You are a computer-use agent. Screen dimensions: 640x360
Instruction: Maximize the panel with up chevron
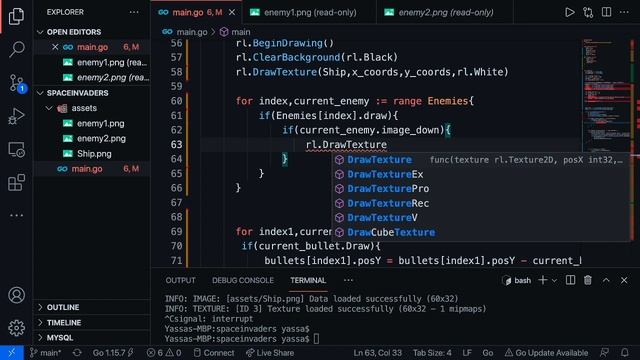coord(606,280)
